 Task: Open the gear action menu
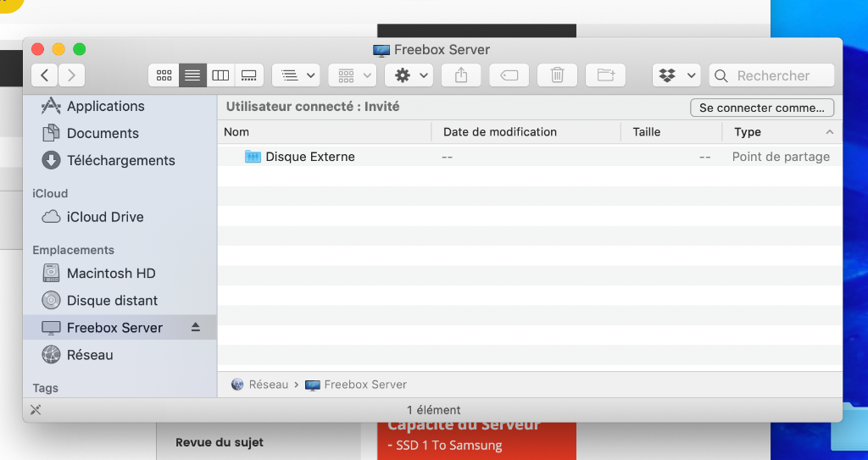409,75
